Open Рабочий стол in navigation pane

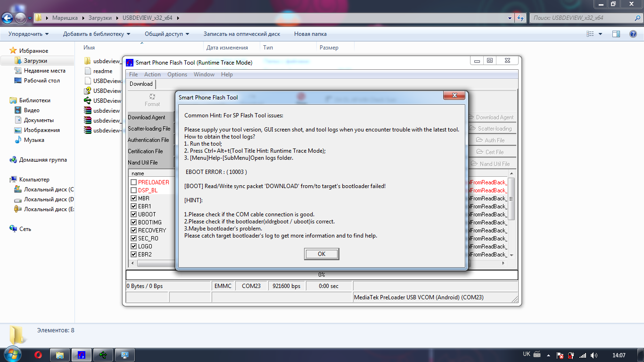[42, 81]
